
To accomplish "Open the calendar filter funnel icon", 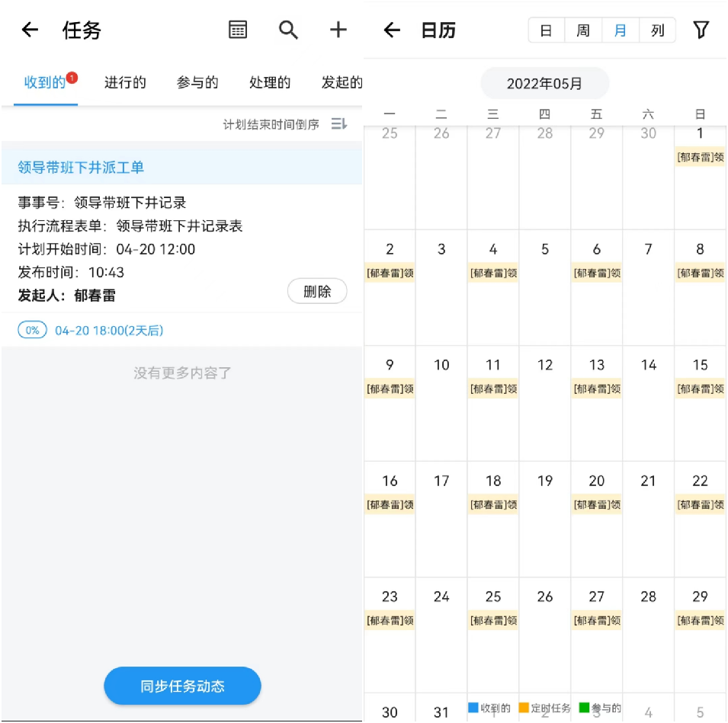I will click(x=701, y=30).
